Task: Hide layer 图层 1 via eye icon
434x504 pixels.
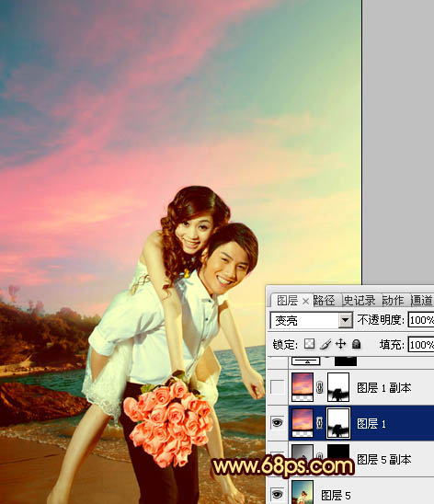Action: pos(278,423)
